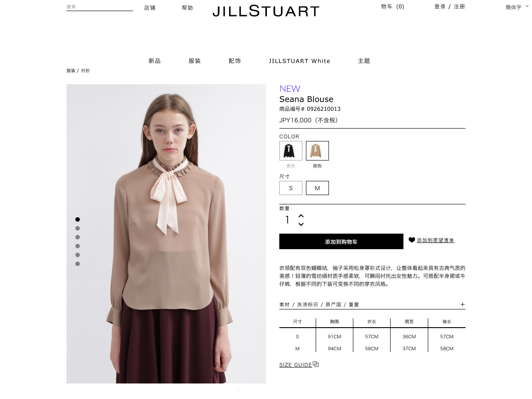
Task: Go to the JILLSTUART logo home
Action: pos(266,11)
